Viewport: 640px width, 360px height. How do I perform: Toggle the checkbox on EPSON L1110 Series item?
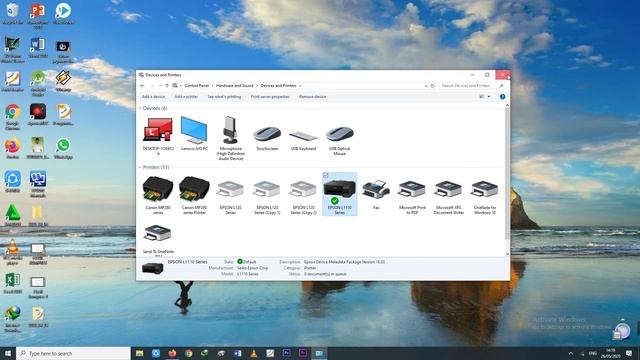coord(326,176)
